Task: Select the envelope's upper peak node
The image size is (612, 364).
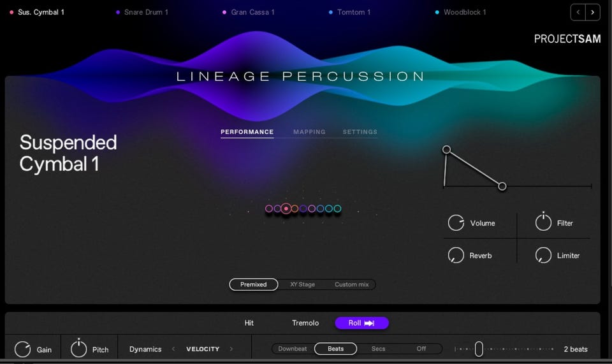Action: point(446,149)
